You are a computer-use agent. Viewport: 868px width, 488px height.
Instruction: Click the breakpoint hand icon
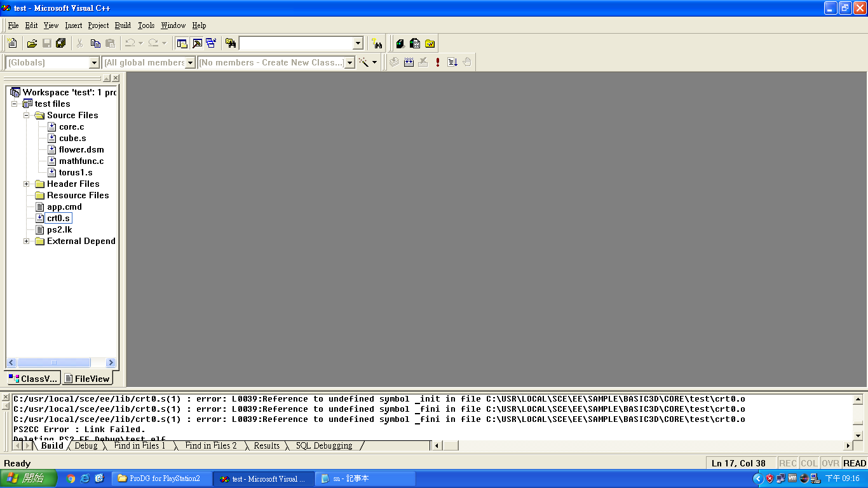click(467, 62)
